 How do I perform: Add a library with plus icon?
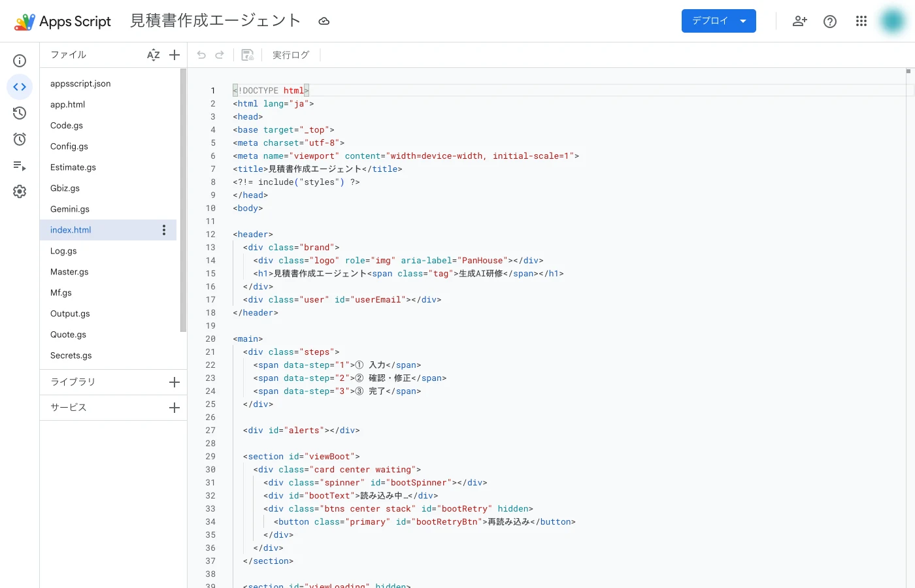(175, 382)
